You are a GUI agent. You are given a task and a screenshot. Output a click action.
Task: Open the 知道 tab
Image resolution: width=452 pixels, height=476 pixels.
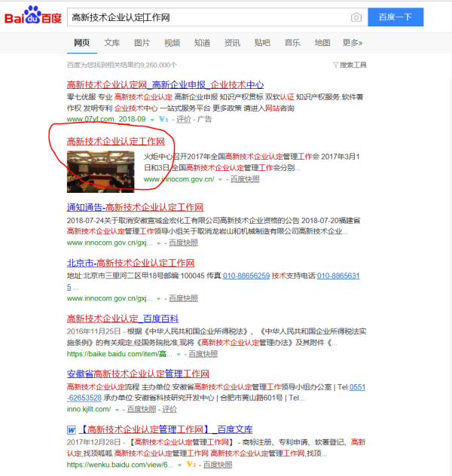coord(202,43)
